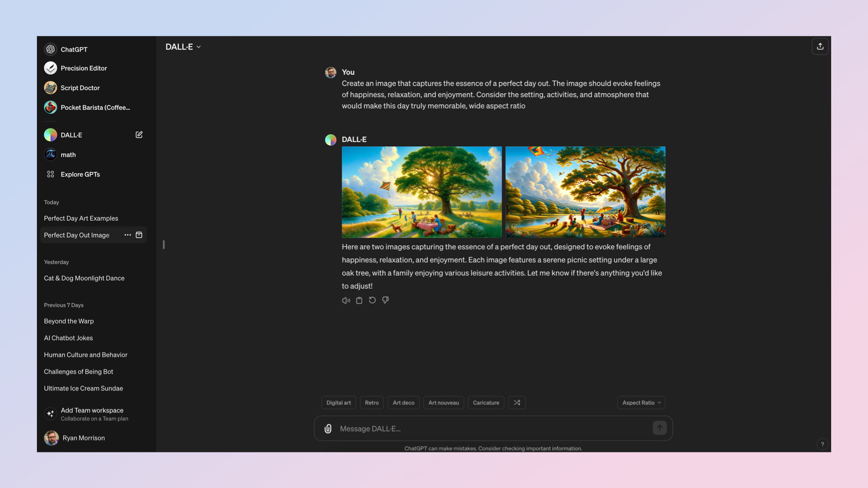Click the thumbs down feedback icon

(x=385, y=300)
